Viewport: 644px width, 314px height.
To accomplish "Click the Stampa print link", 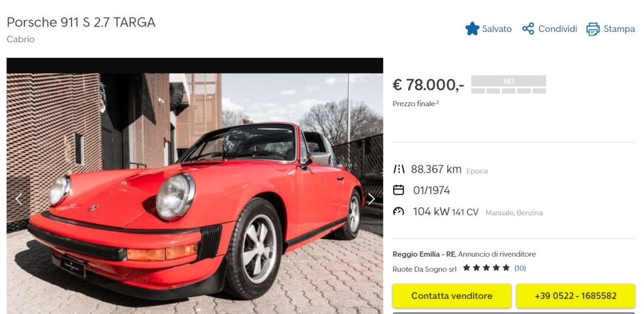I will (x=611, y=29).
